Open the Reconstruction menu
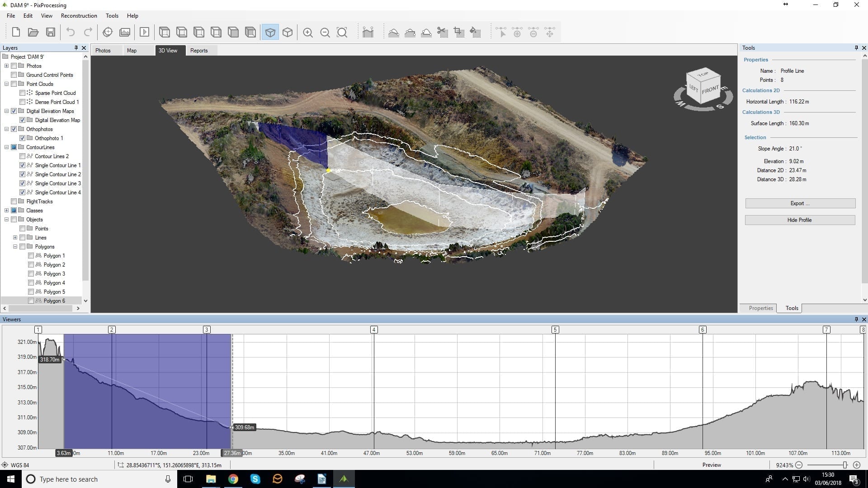Image resolution: width=868 pixels, height=488 pixels. [79, 16]
